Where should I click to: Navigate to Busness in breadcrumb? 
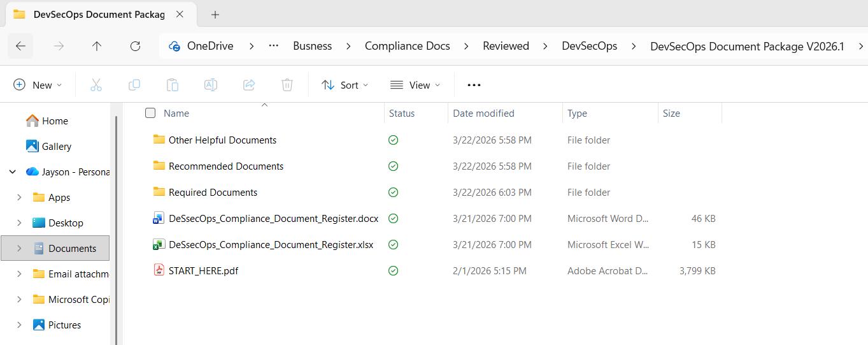(312, 46)
